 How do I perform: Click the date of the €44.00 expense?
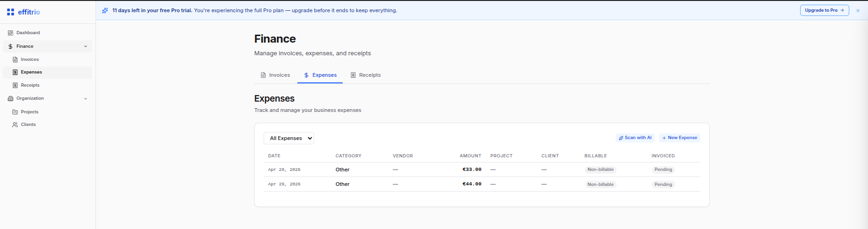(x=284, y=184)
